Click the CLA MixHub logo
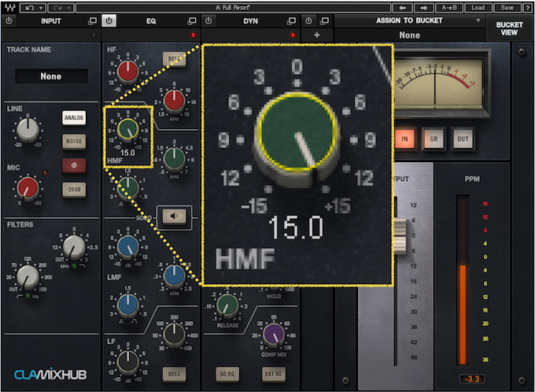This screenshot has width=535, height=392. coord(50,374)
